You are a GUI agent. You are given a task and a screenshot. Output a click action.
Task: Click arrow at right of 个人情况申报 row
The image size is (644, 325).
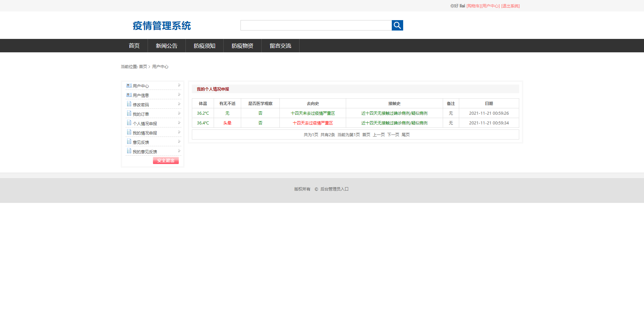(179, 123)
